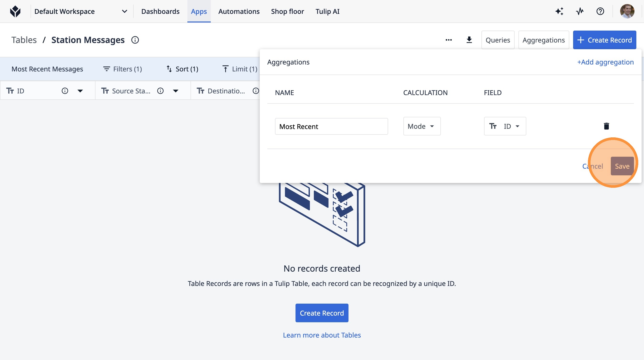Screen dimensions: 644x360
Task: Open the help question mark icon
Action: pos(600,11)
